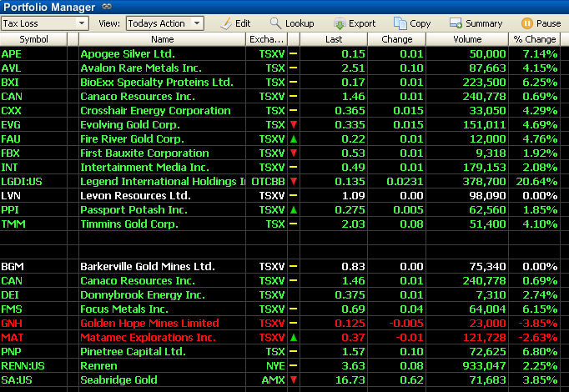Viewport: 569px width, 392px height.
Task: Click green up arrow on Fire River Gold row
Action: click(x=294, y=139)
